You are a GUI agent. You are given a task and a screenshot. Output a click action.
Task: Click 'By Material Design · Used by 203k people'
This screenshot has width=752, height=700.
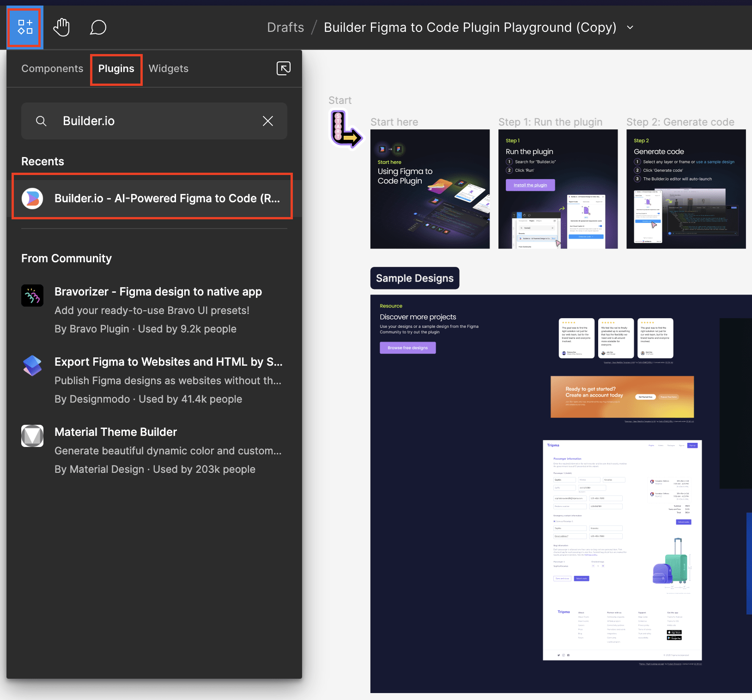coord(155,469)
